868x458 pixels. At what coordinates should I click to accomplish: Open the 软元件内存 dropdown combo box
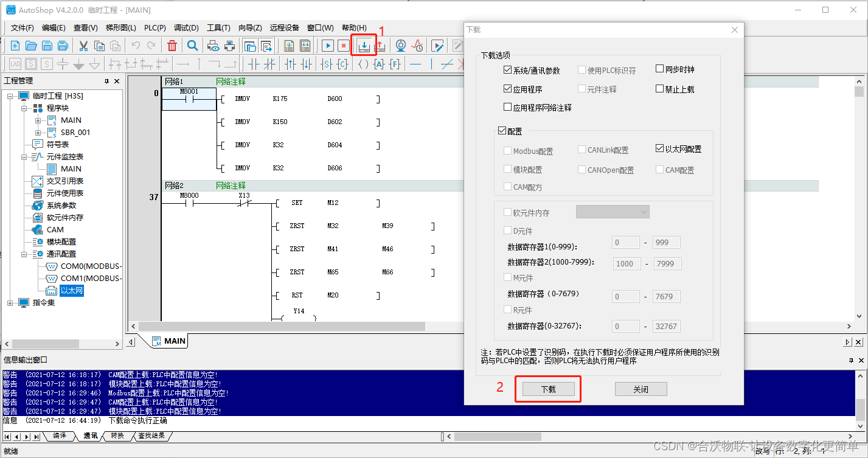pos(613,212)
